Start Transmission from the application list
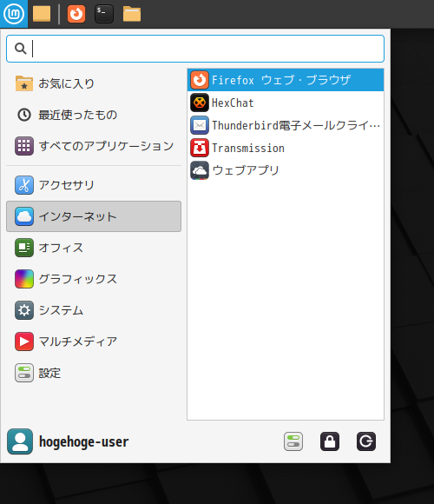Viewport: 434px width, 504px height. coord(286,148)
